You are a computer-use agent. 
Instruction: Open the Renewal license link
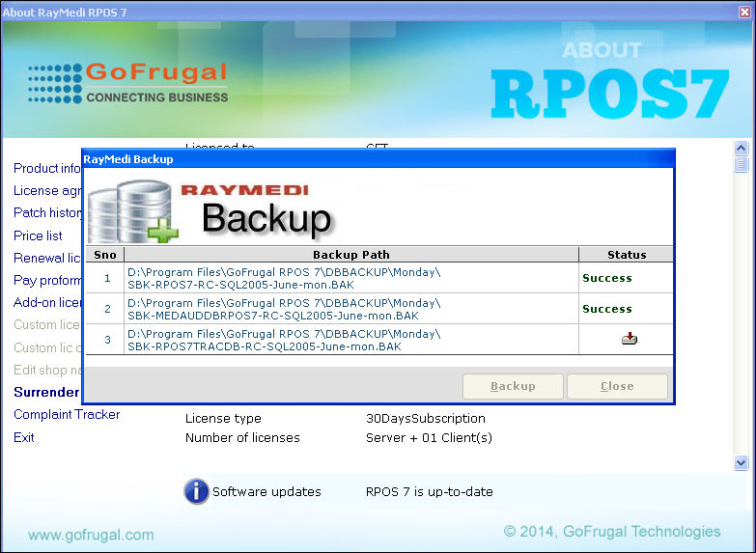coord(47,258)
